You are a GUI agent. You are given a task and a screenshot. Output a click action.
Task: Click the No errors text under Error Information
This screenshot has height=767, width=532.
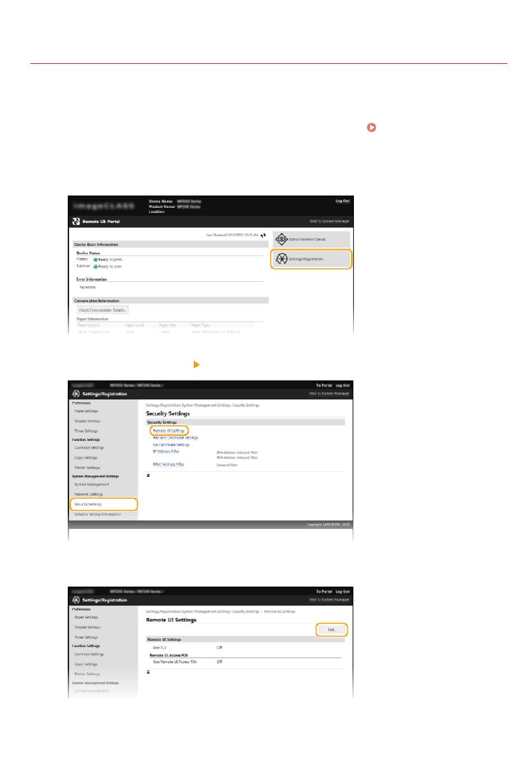pyautogui.click(x=88, y=287)
